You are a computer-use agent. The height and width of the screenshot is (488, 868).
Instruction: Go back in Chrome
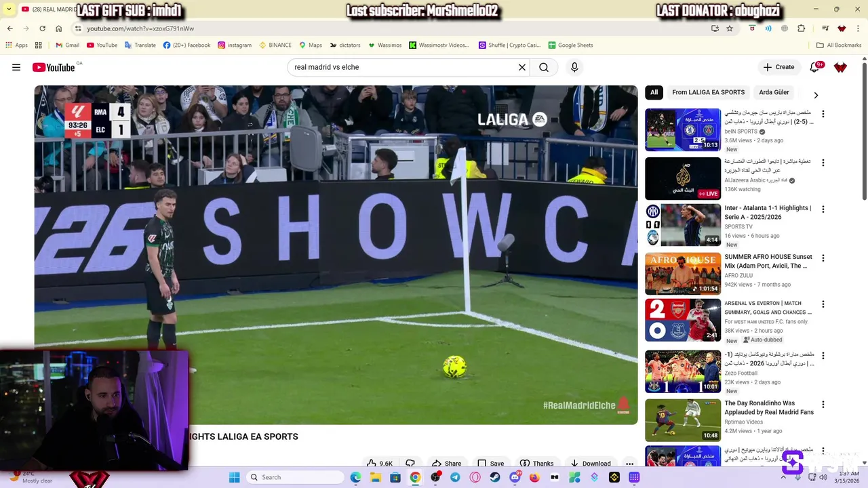(9, 28)
